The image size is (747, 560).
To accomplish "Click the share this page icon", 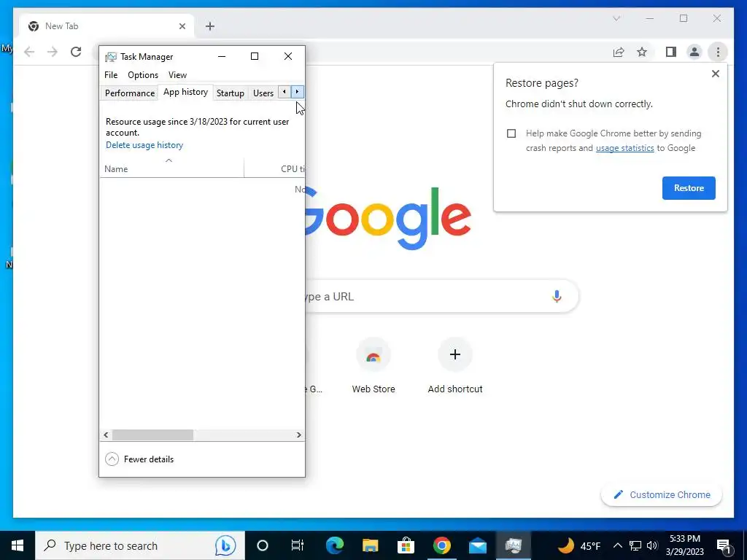I will click(x=619, y=52).
